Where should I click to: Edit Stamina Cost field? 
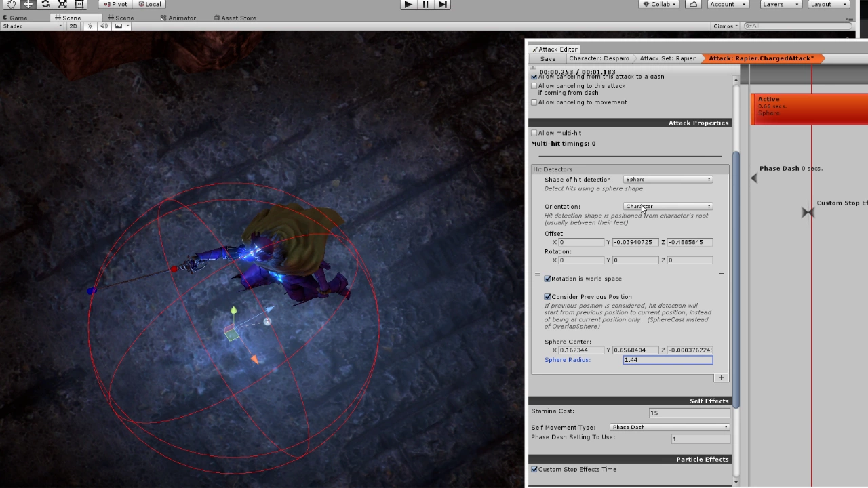coord(689,413)
